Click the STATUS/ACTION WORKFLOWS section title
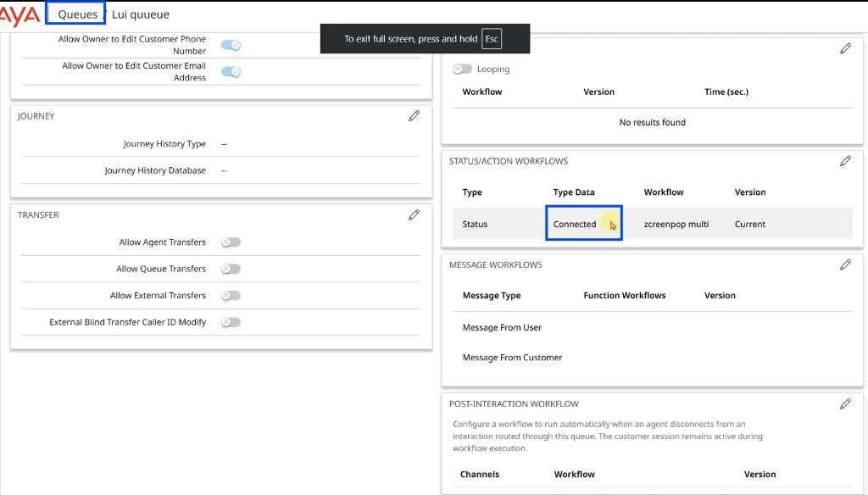Viewport: 868px width, 495px height. [509, 161]
